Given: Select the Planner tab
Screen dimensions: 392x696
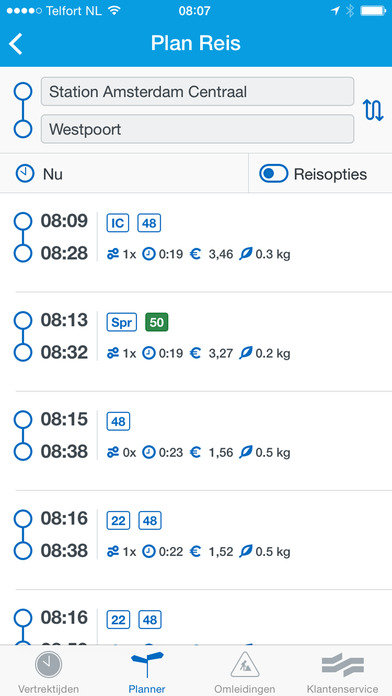Looking at the screenshot, I should click(x=147, y=672).
